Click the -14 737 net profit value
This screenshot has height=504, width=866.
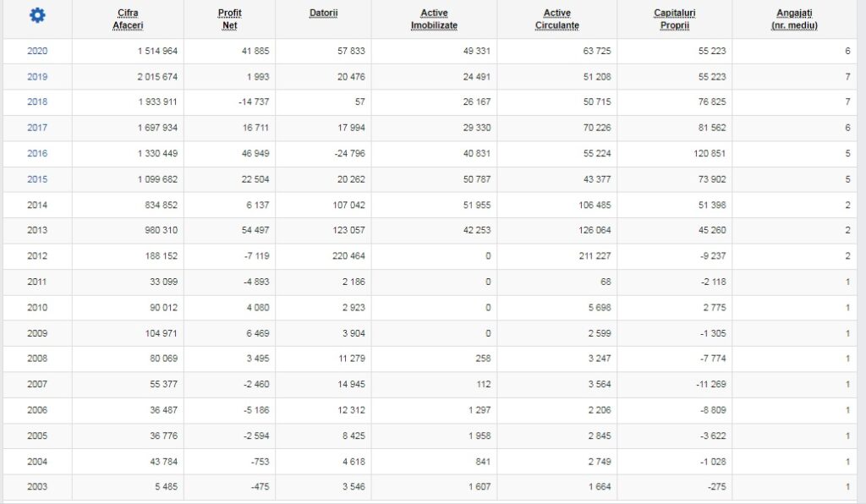[x=254, y=101]
